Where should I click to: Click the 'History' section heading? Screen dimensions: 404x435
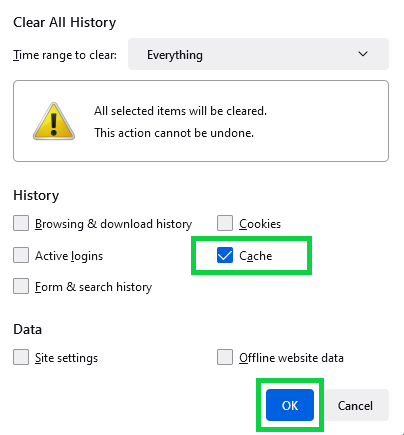click(x=36, y=195)
